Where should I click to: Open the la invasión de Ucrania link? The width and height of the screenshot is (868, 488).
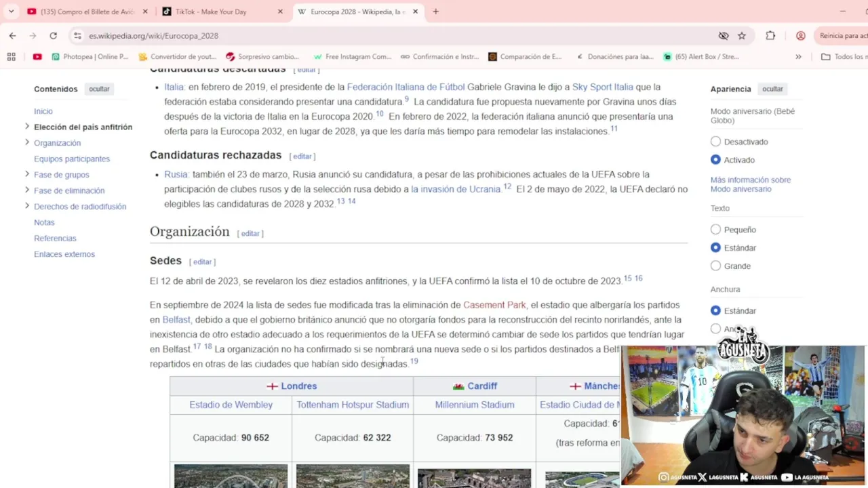coord(455,189)
